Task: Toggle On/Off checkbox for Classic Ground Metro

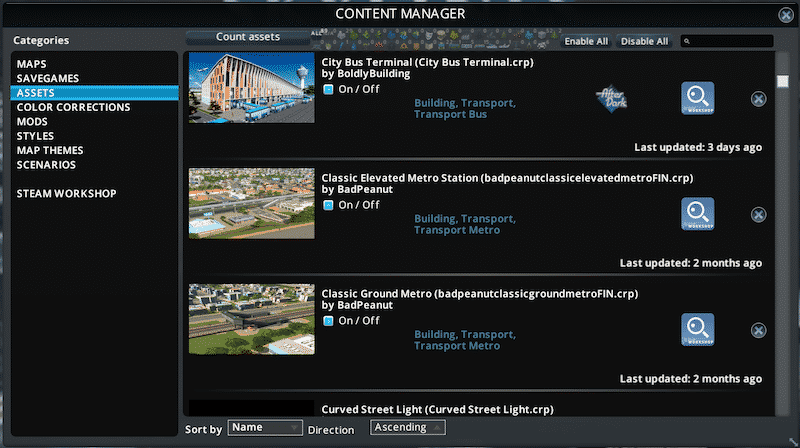Action: [x=328, y=321]
